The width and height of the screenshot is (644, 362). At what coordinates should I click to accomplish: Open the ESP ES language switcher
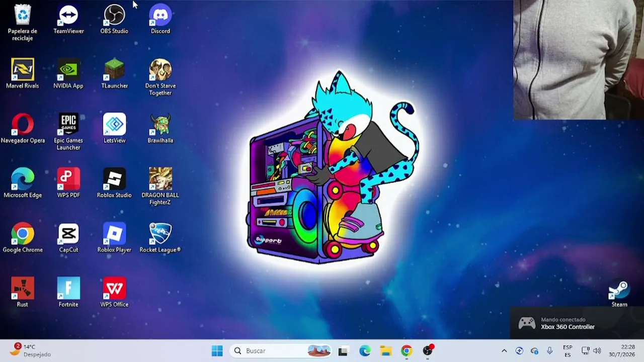point(568,351)
